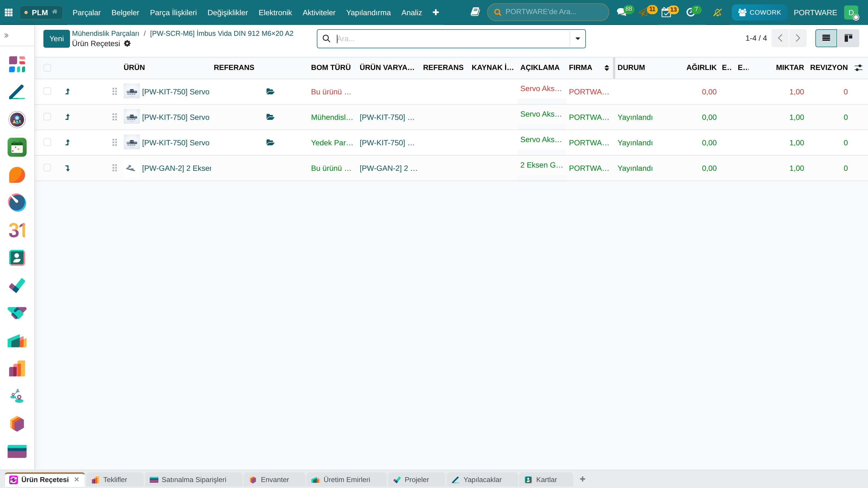
Task: Switch to kanban view
Action: tap(848, 38)
